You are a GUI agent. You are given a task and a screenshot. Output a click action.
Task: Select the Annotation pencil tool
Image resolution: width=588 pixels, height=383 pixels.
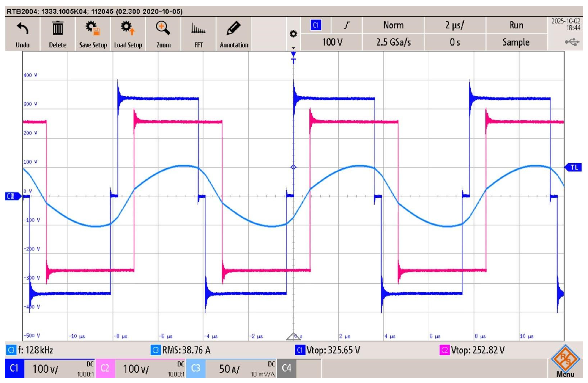click(x=234, y=28)
